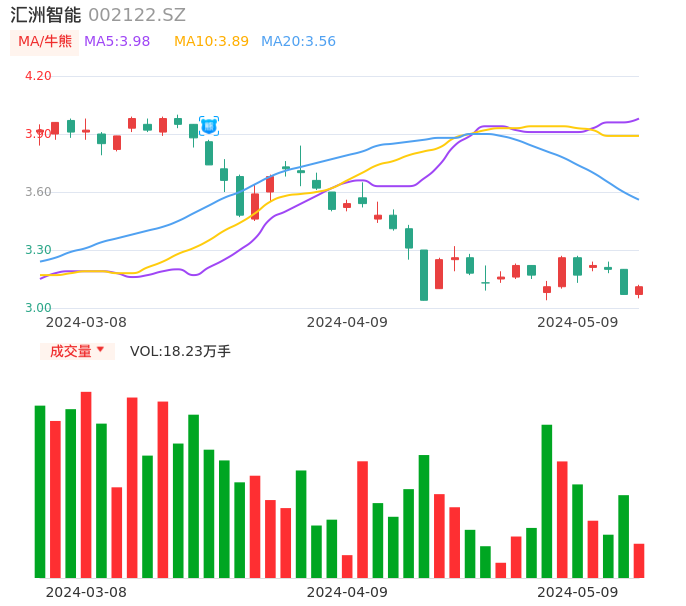686x606 pixels.
Task: Select the MA/牛熊 indicator tab
Action: point(45,42)
